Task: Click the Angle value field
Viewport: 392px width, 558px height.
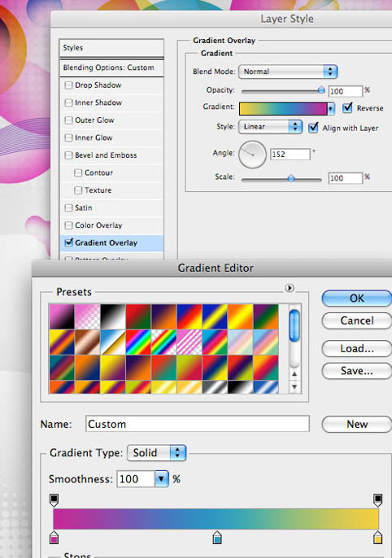Action: click(x=290, y=154)
